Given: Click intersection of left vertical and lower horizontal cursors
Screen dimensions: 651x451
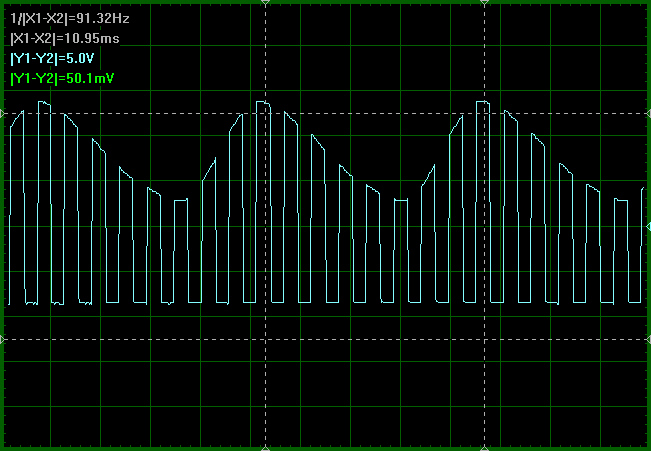Looking at the screenshot, I should (x=265, y=339).
